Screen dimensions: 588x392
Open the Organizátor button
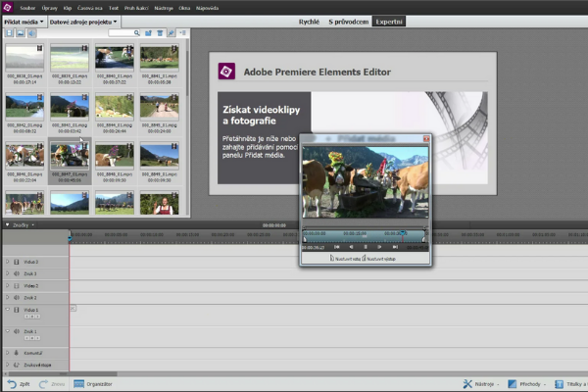click(93, 384)
